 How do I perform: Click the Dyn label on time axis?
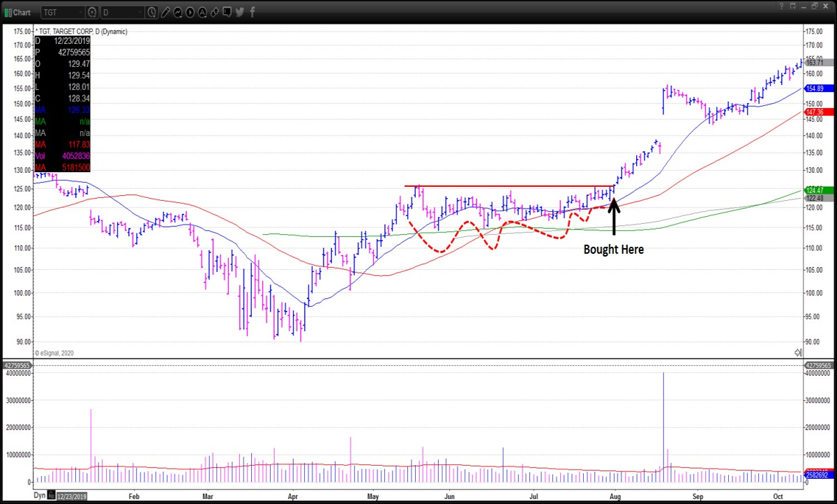coord(40,495)
